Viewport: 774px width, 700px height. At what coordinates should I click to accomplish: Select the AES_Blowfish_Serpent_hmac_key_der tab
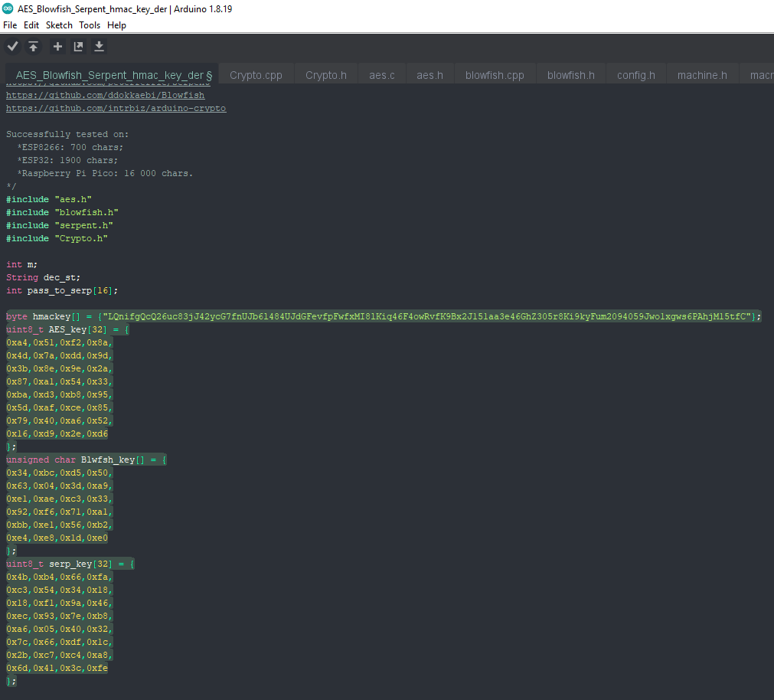click(112, 75)
